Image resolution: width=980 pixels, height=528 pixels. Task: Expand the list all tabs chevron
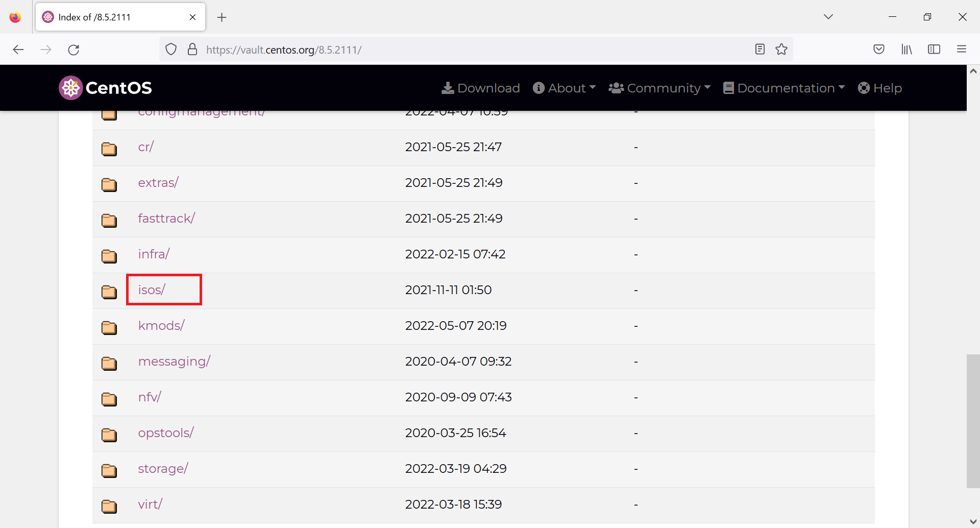coord(828,17)
